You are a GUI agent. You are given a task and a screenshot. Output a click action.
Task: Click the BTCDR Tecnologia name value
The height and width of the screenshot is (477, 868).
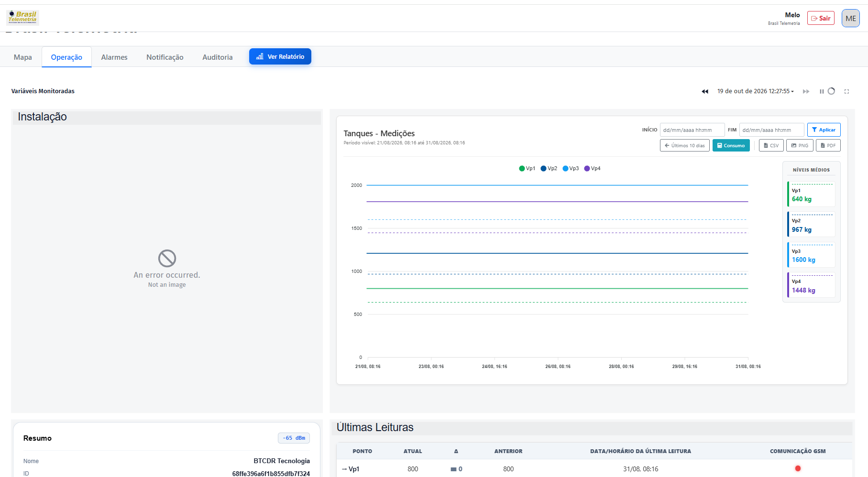(282, 461)
